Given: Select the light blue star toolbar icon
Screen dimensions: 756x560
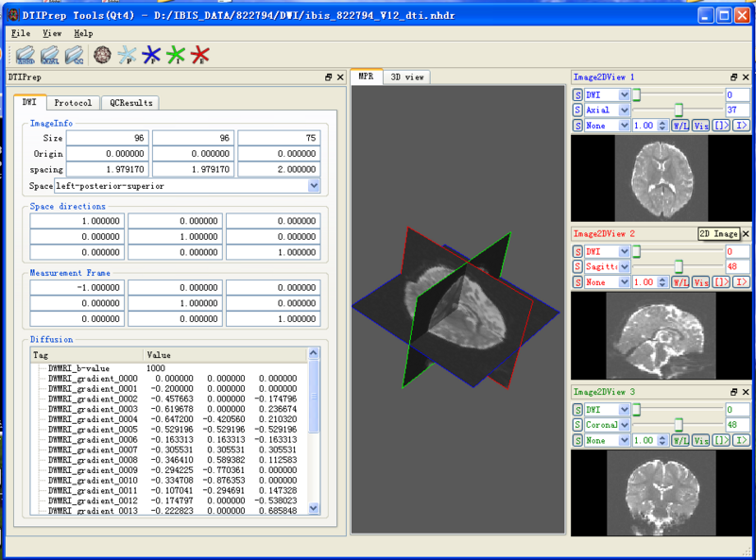Looking at the screenshot, I should 127,54.
